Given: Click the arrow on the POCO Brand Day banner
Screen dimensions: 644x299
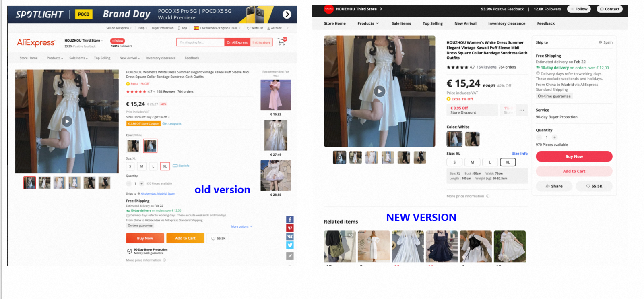Looking at the screenshot, I should coord(287,15).
